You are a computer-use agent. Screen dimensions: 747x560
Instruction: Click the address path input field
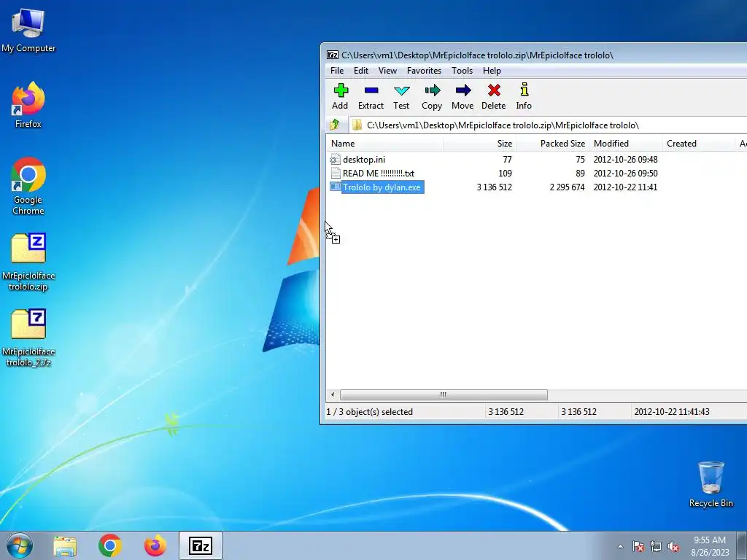click(548, 125)
